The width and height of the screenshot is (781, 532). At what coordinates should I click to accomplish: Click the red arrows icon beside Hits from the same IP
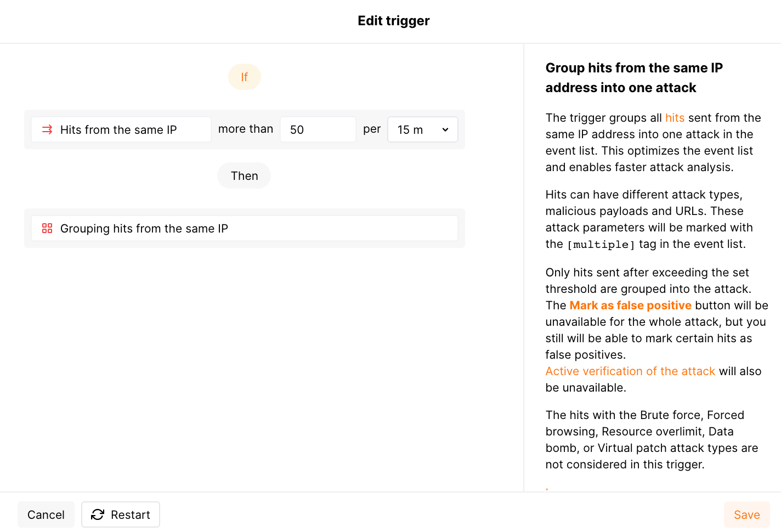coord(48,129)
